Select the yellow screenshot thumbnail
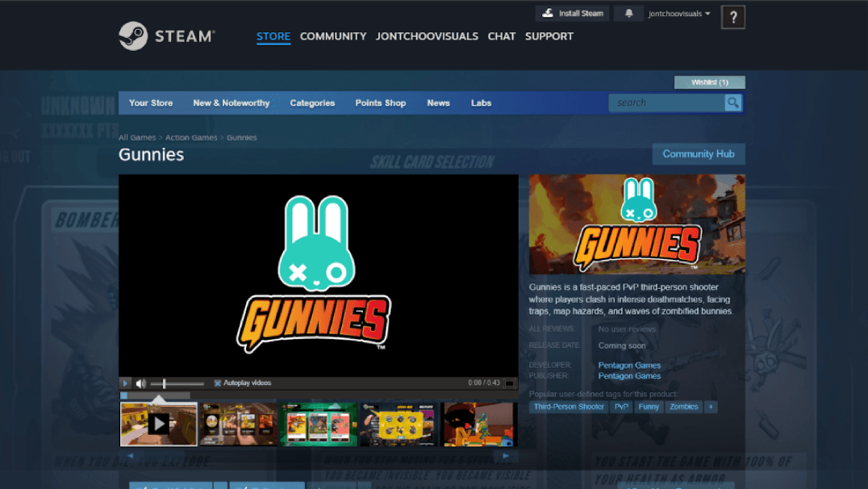Image resolution: width=868 pixels, height=489 pixels. point(399,424)
